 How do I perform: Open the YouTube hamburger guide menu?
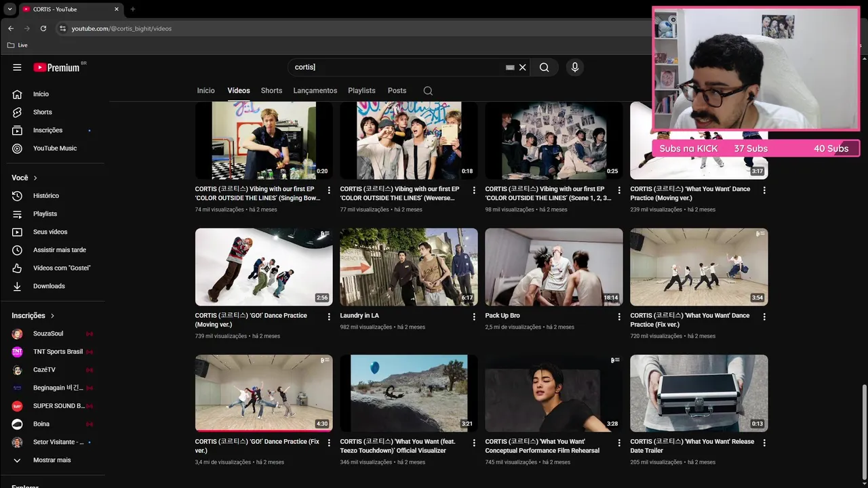click(x=17, y=67)
